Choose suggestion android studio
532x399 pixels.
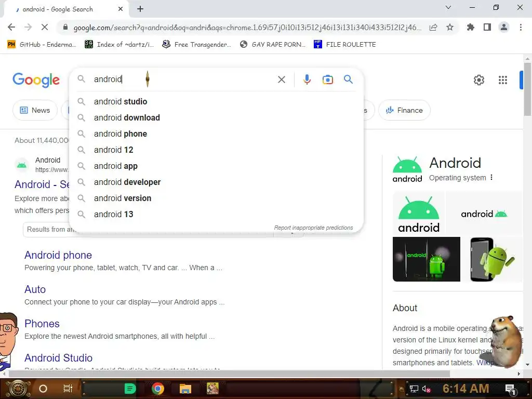pyautogui.click(x=216, y=101)
